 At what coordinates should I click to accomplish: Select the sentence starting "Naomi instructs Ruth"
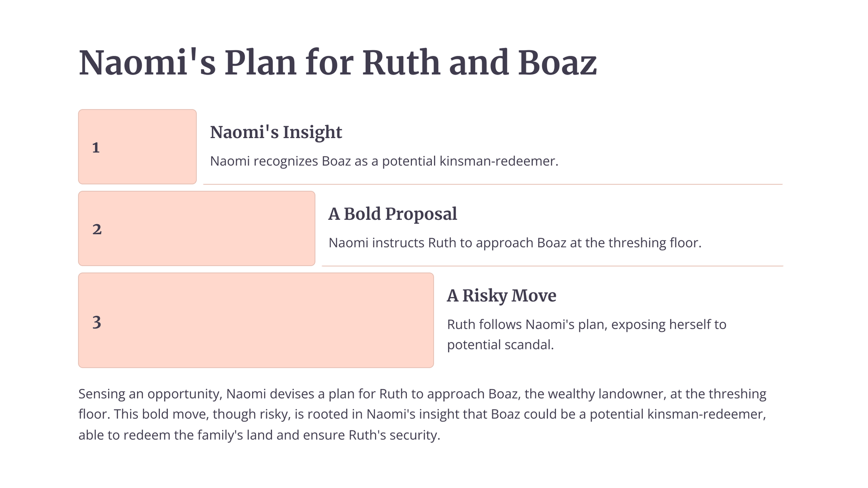[515, 243]
